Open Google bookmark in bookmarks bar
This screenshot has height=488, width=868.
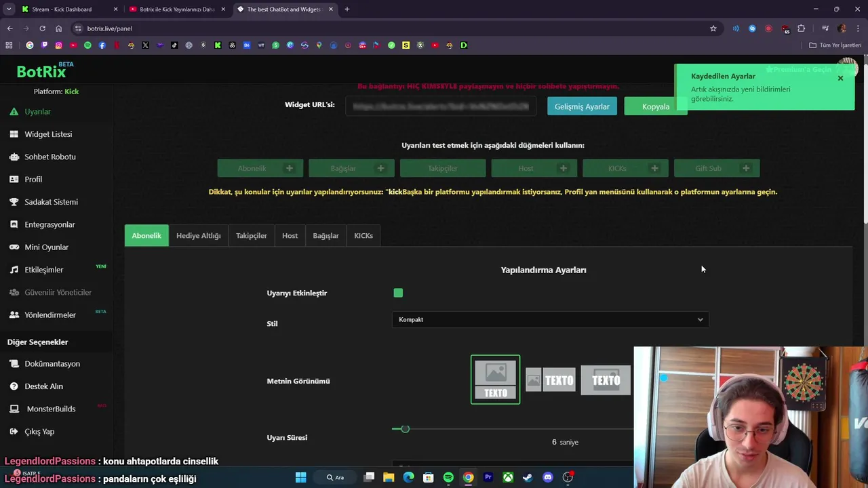(x=29, y=45)
